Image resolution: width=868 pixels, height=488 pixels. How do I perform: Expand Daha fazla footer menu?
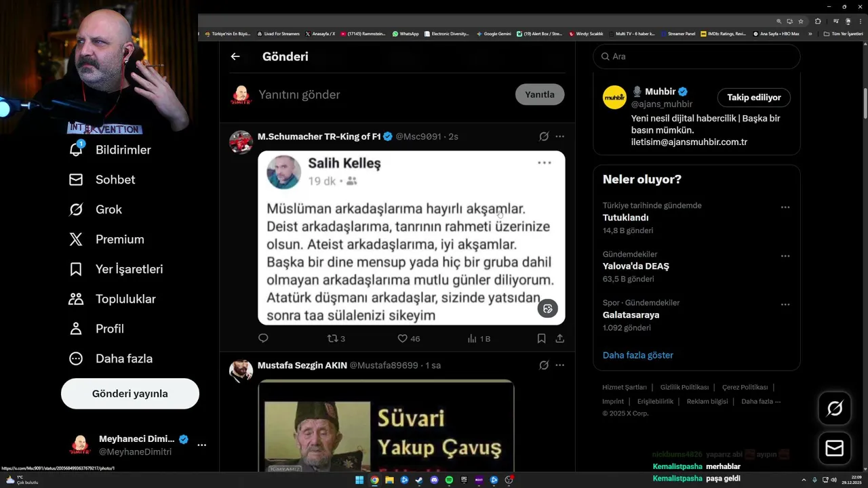point(761,401)
